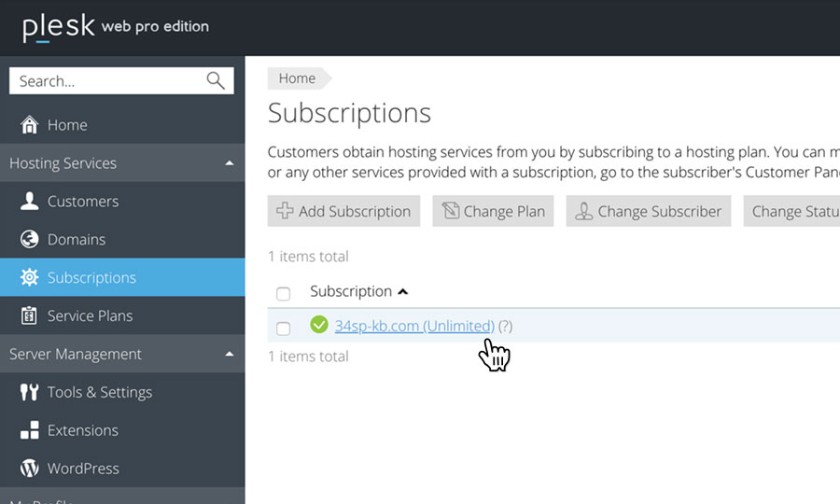Image resolution: width=840 pixels, height=504 pixels.
Task: Click the Plesk logo in the header
Action: [x=59, y=27]
